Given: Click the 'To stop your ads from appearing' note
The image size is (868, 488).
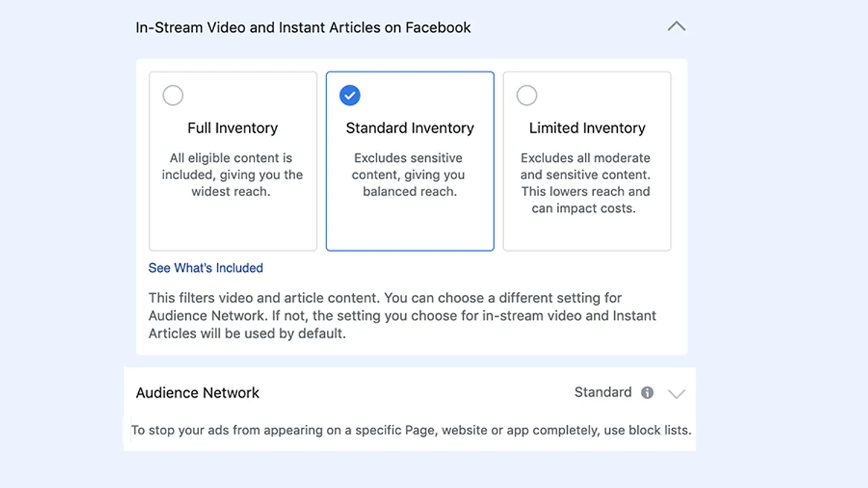Looking at the screenshot, I should click(411, 430).
